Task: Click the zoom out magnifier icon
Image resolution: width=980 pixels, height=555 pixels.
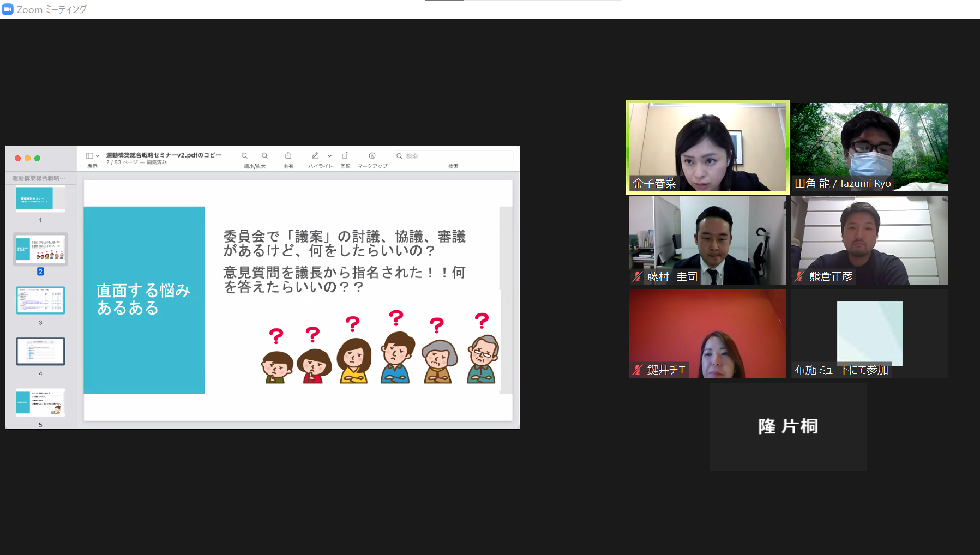Action: tap(244, 156)
